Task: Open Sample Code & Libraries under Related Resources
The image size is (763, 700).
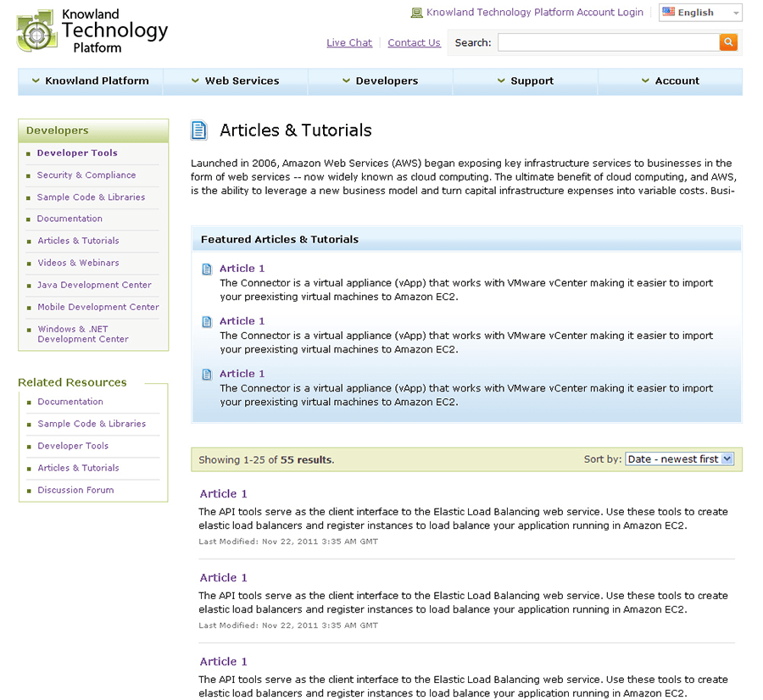Action: pyautogui.click(x=92, y=424)
